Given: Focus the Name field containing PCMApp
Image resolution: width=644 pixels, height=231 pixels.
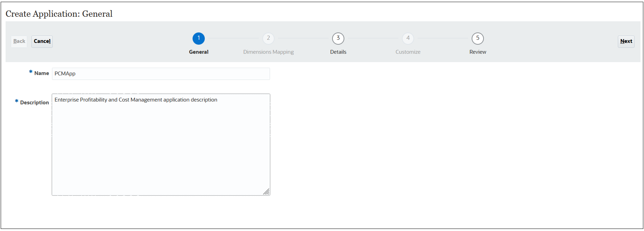Looking at the screenshot, I should 161,74.
